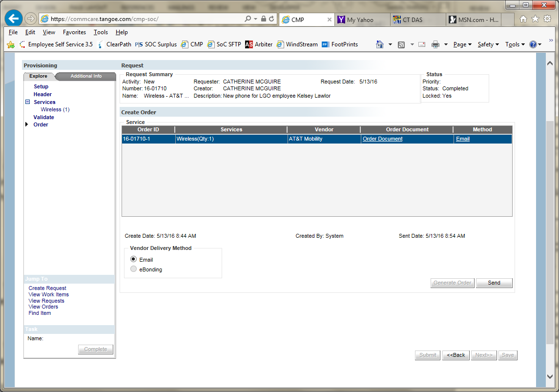Open the FootPrints favorites bookmark

tap(340, 44)
